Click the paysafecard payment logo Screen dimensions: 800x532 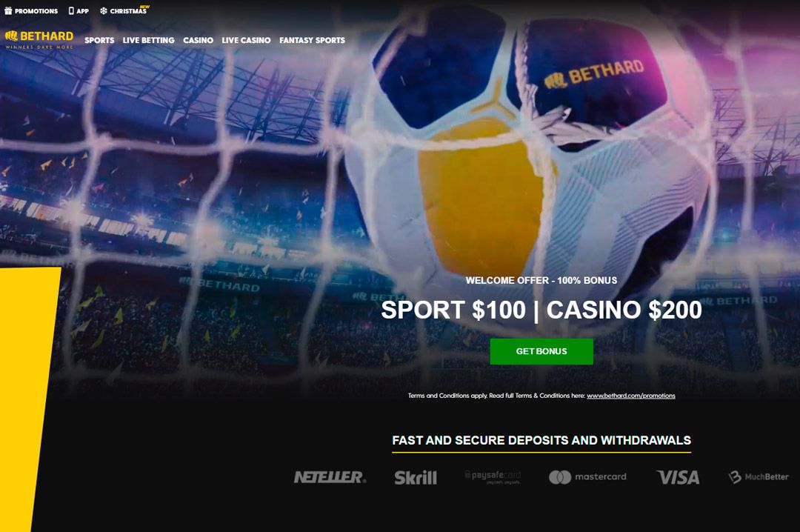[x=493, y=477]
